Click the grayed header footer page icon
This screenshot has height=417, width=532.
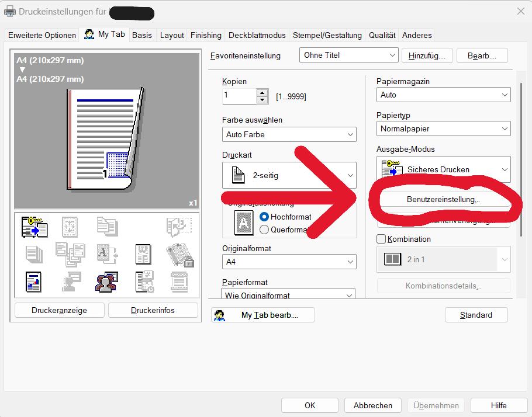click(179, 282)
